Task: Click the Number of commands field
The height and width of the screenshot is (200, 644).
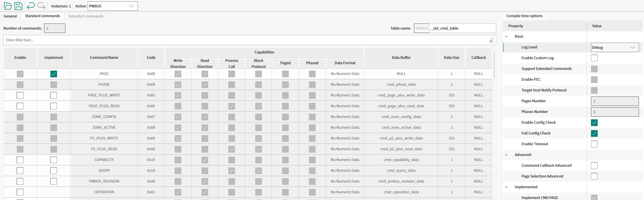Action: point(55,28)
